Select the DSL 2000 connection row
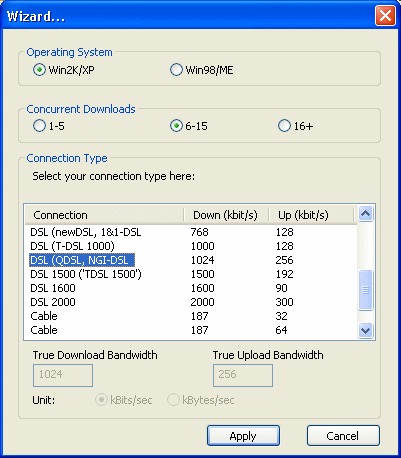401x458 pixels. 191,302
